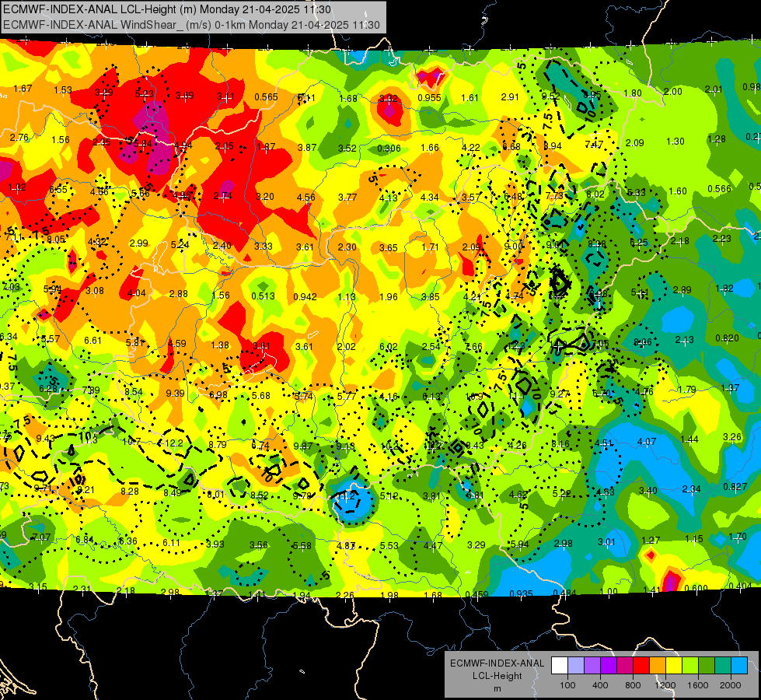Screen dimensions: 761x700
Task: Select the teal legend color swatch
Action: coord(723,666)
